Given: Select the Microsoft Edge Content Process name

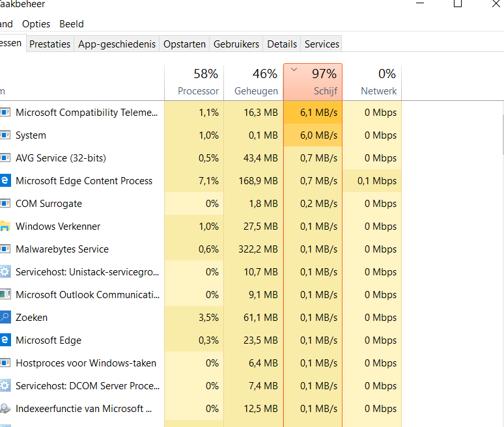Looking at the screenshot, I should (x=84, y=181).
